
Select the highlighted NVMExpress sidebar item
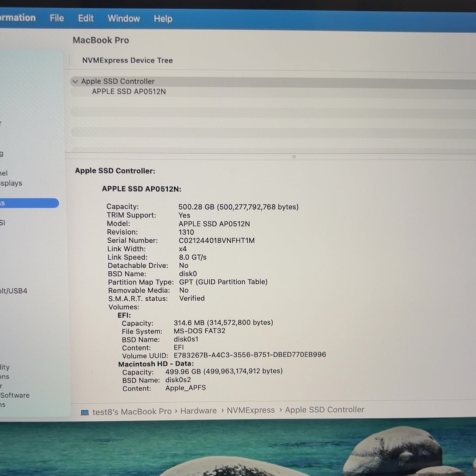(x=29, y=203)
